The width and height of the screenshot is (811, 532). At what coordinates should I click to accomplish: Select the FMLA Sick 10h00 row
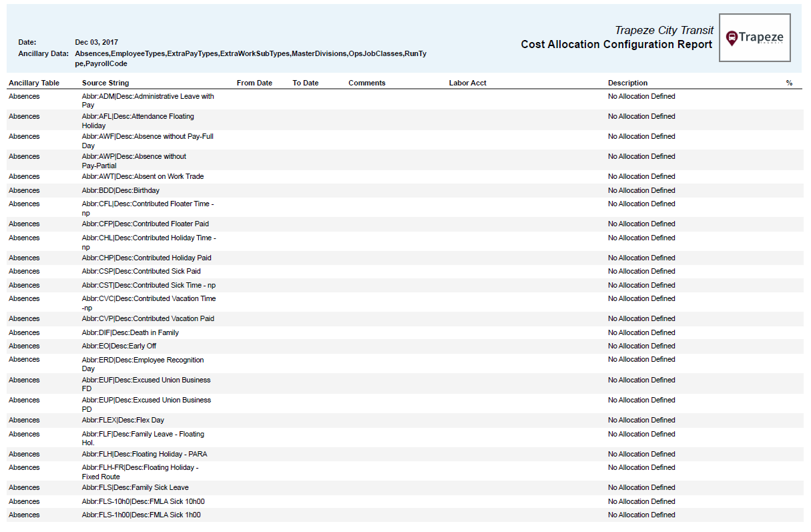point(143,501)
